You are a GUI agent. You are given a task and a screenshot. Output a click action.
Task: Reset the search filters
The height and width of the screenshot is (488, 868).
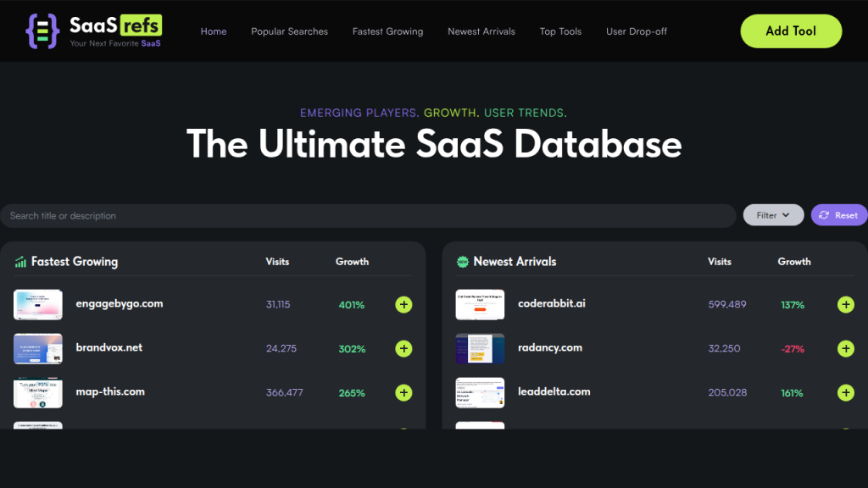coord(838,215)
